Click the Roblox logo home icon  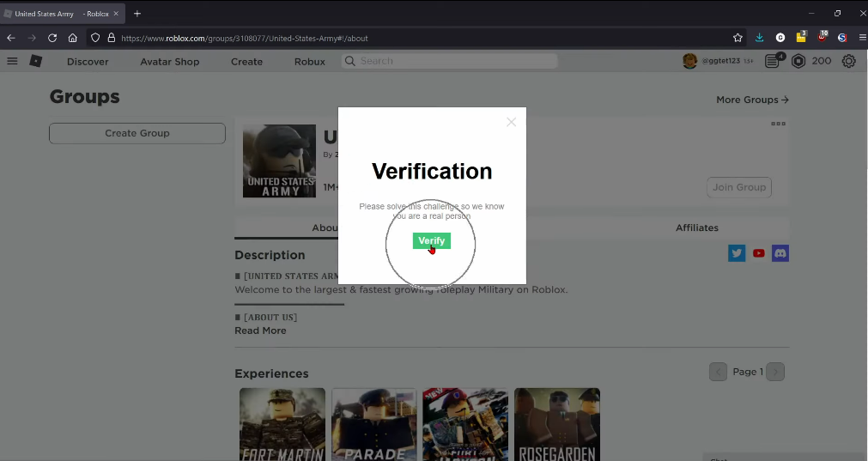tap(36, 61)
